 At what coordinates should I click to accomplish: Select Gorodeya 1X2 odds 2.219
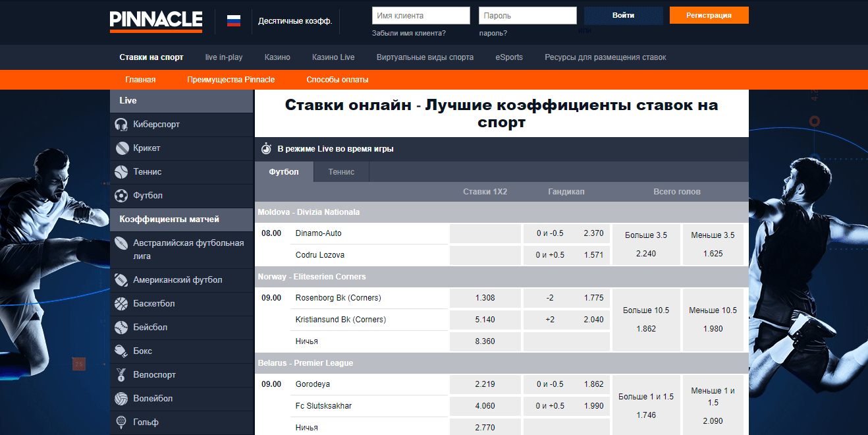pyautogui.click(x=485, y=384)
